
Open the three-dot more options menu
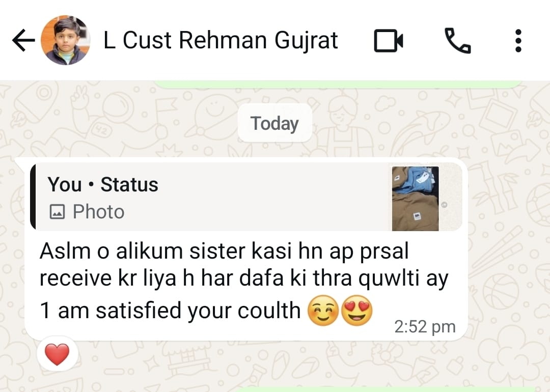[518, 41]
